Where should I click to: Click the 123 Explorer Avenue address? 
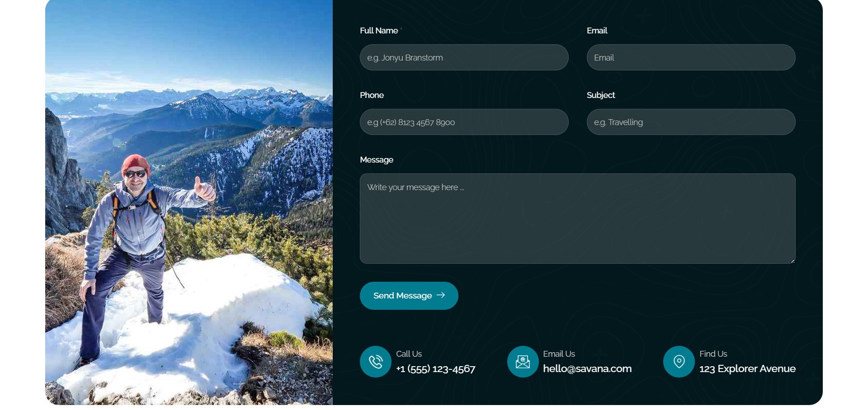tap(747, 369)
